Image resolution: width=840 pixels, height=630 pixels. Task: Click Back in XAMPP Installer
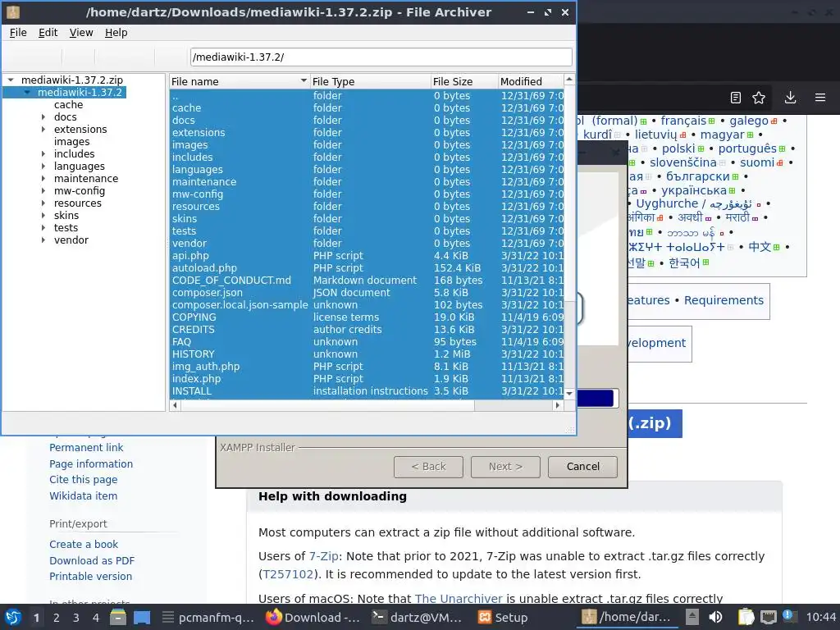point(428,467)
